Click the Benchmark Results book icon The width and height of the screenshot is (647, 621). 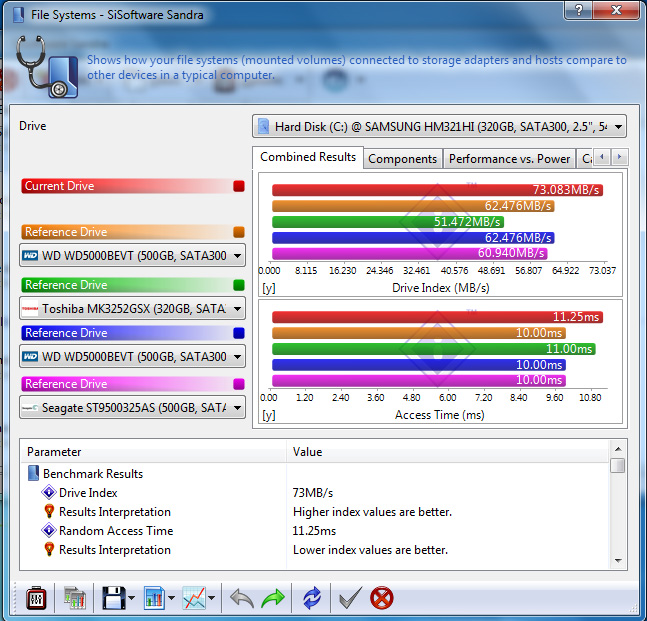click(33, 473)
